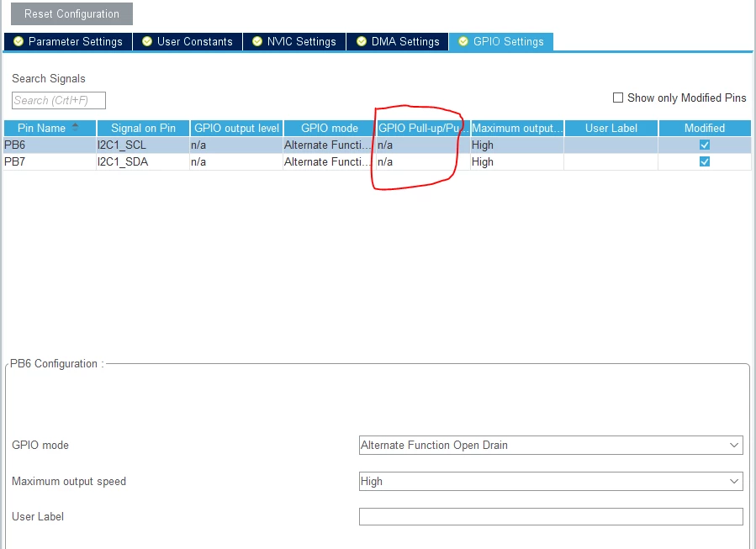Sort by Signal on Pin column header

pyautogui.click(x=143, y=129)
